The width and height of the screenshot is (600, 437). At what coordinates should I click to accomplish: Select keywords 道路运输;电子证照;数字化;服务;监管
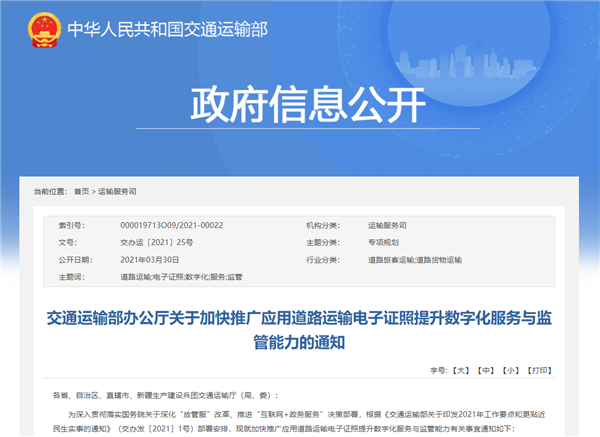tap(181, 277)
